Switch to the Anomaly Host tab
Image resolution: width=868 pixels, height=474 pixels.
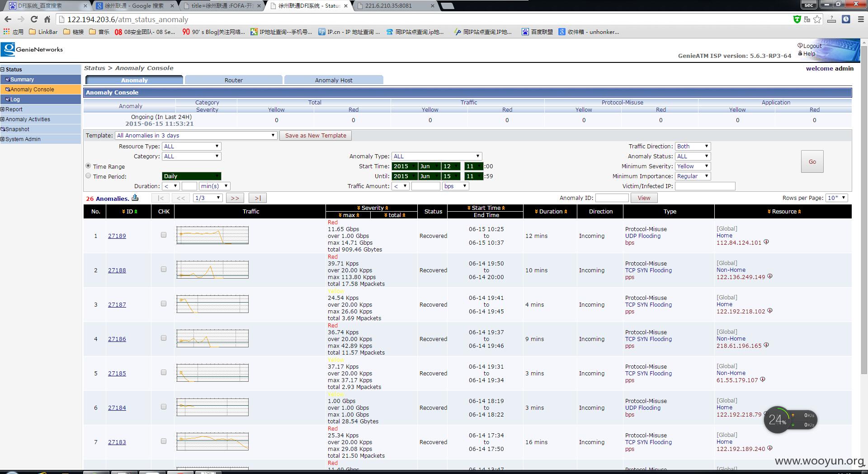pos(334,80)
